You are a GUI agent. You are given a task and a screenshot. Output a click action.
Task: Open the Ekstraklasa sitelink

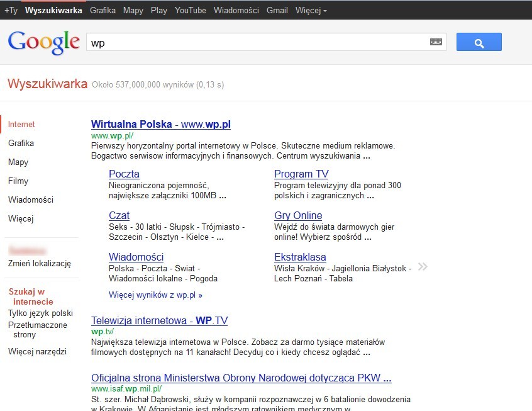coord(300,257)
